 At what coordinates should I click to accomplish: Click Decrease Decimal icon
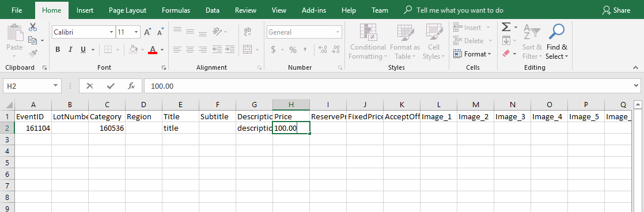tap(335, 50)
